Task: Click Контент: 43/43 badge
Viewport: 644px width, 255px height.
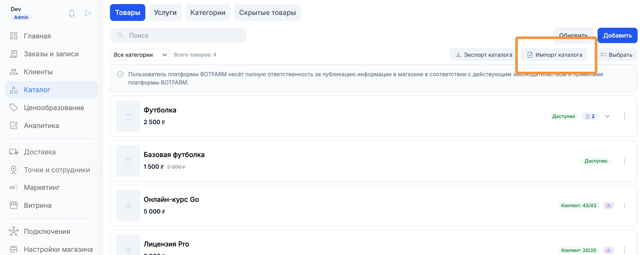Action: (x=579, y=205)
